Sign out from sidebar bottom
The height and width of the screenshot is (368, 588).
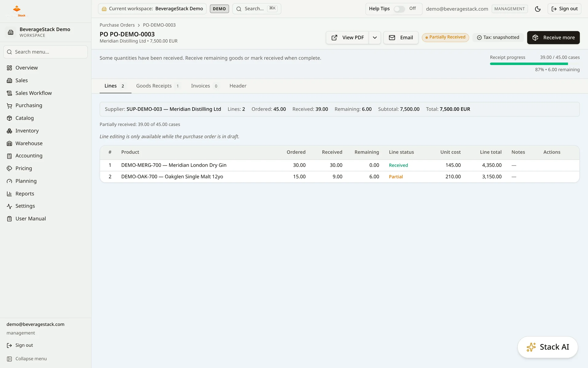tap(20, 345)
